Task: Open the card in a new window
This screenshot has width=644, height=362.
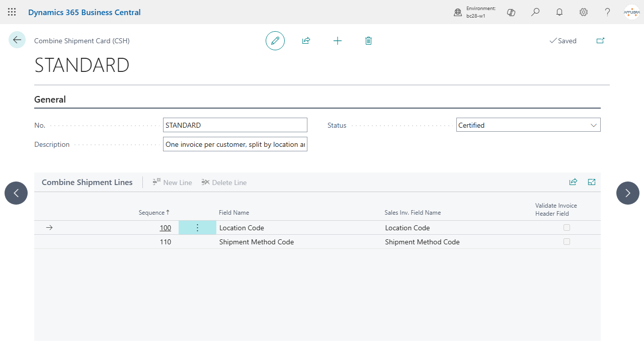Action: [x=600, y=41]
